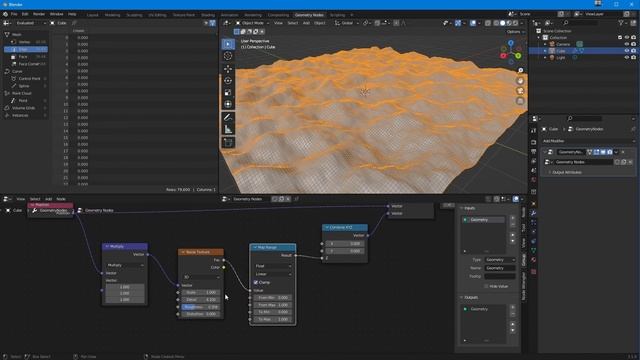Click the Z axis on navigation gizmo
640x360 pixels.
click(x=511, y=42)
